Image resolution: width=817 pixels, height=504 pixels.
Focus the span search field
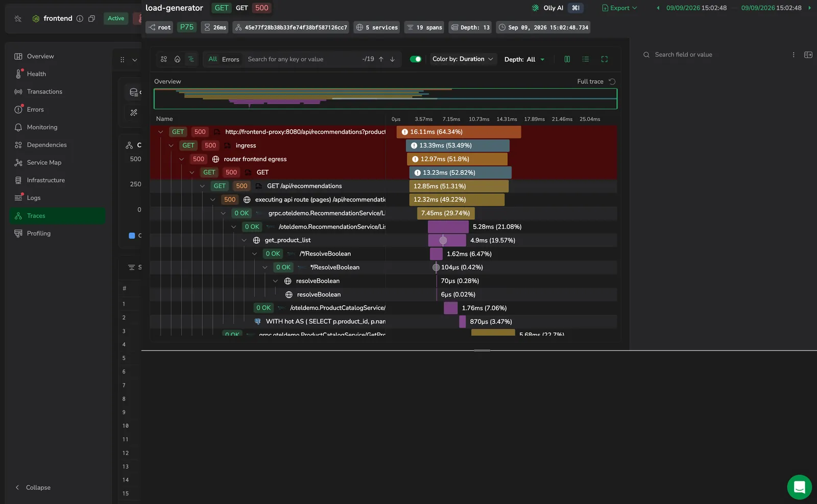click(301, 59)
